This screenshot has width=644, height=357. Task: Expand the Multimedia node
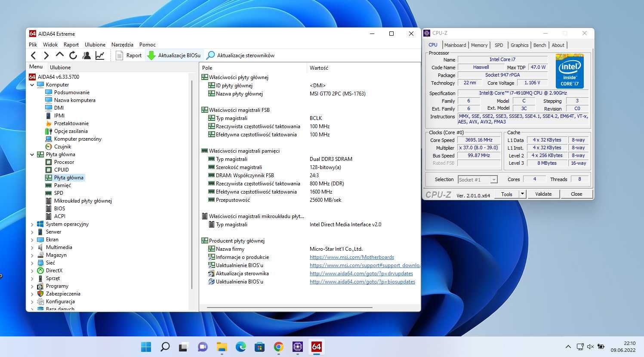pos(32,247)
